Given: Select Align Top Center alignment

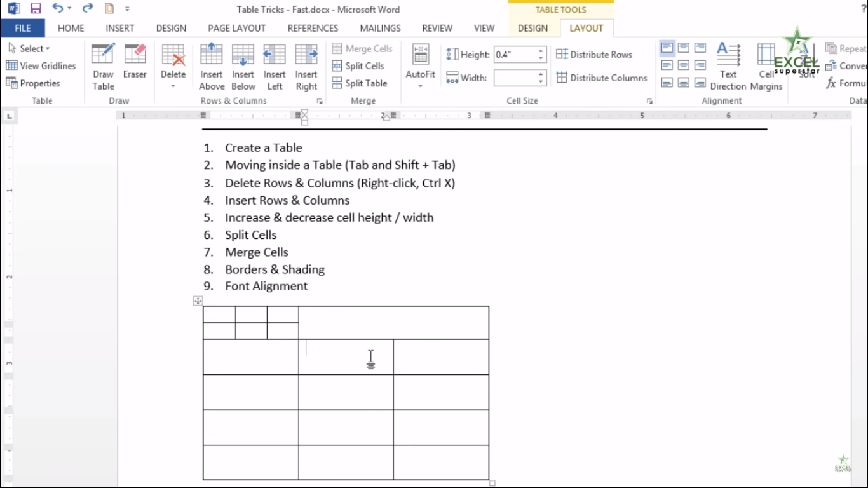Looking at the screenshot, I should tap(684, 48).
